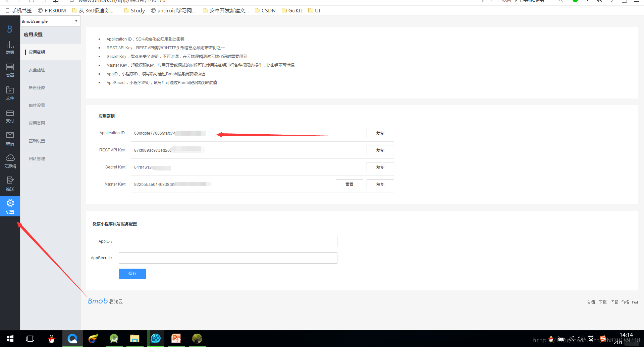Open the rainbow swirl browser on taskbar
The height and width of the screenshot is (347, 644).
[x=93, y=339]
